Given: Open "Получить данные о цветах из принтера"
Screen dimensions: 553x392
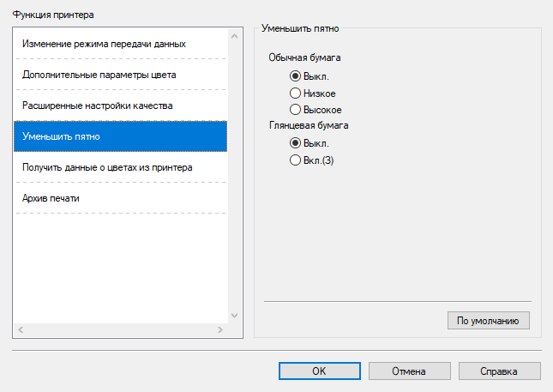Looking at the screenshot, I should [107, 167].
